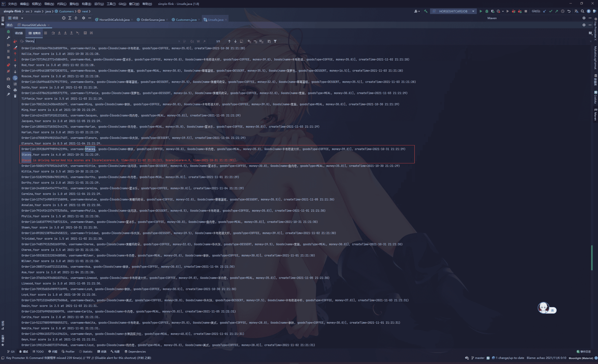Image resolution: width=598 pixels, height=364 pixels.
Task: Click the print console output icon
Action: coord(15,90)
